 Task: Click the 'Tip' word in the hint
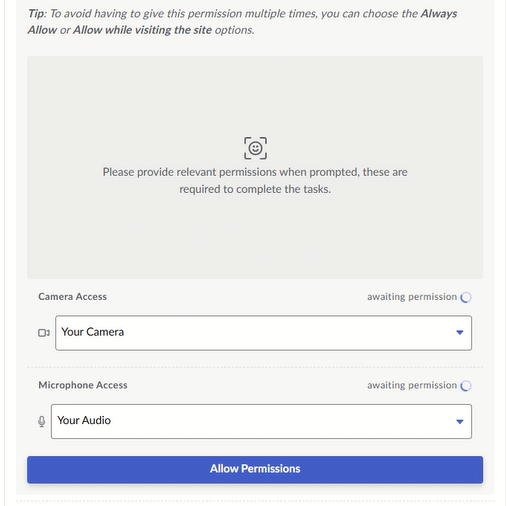coord(36,14)
